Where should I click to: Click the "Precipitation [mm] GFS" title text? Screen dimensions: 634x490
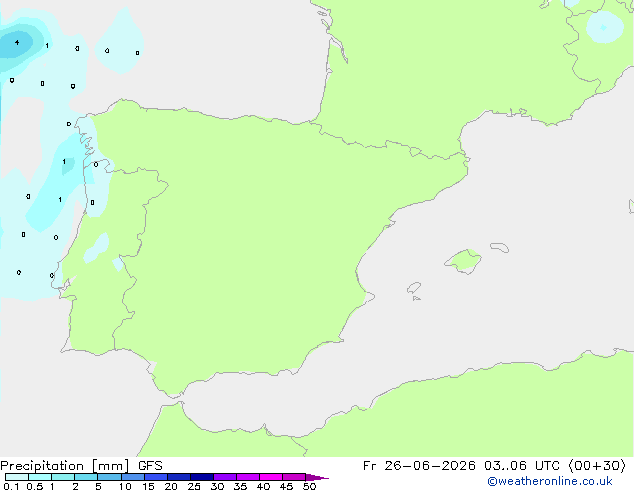point(81,466)
